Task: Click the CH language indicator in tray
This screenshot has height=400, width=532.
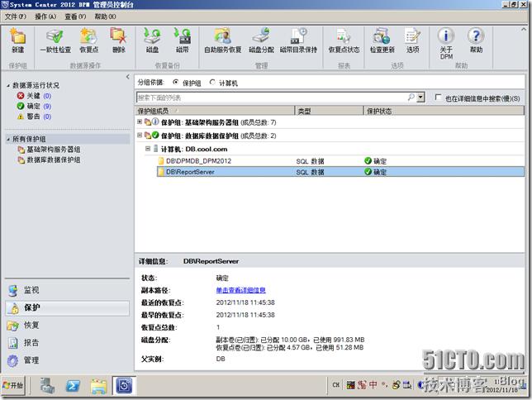Action: point(336,385)
